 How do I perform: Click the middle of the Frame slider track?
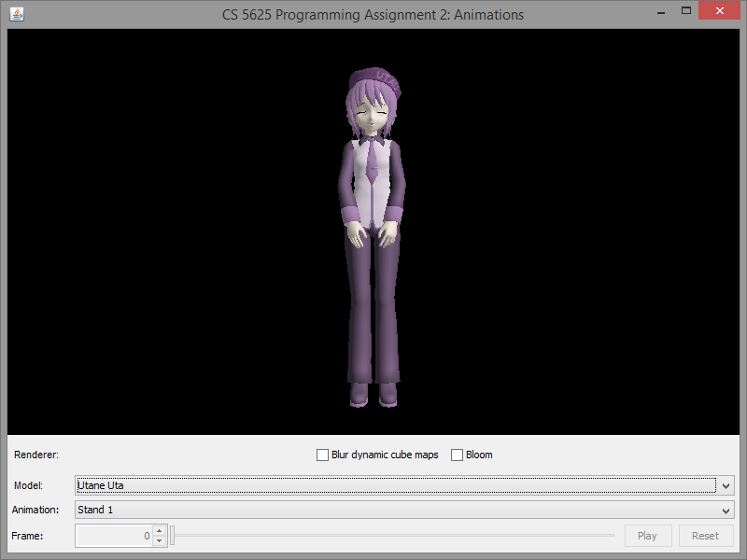point(393,536)
